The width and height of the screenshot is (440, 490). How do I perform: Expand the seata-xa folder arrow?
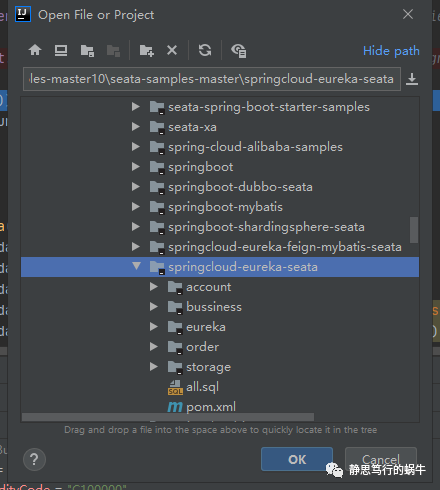point(135,127)
